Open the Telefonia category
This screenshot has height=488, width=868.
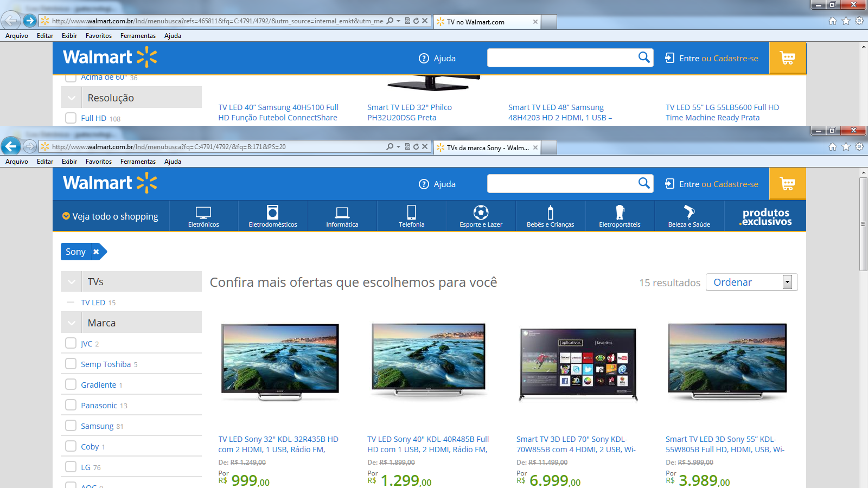(412, 216)
